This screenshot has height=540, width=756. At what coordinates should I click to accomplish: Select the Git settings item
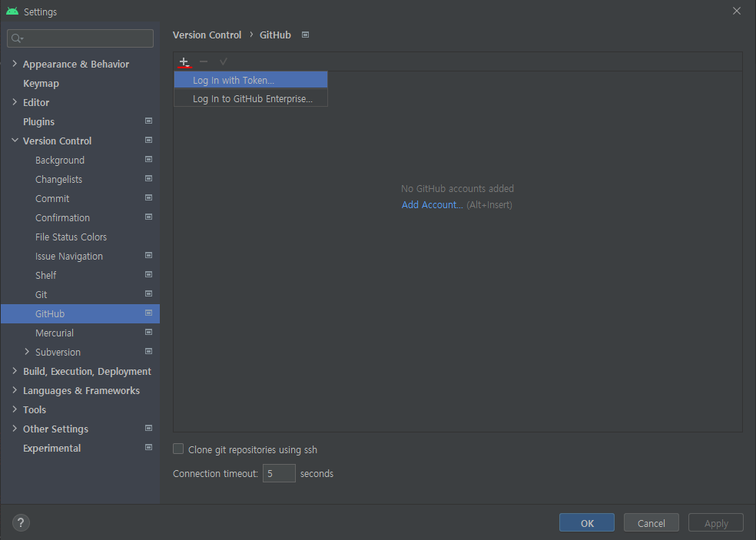[x=41, y=295]
